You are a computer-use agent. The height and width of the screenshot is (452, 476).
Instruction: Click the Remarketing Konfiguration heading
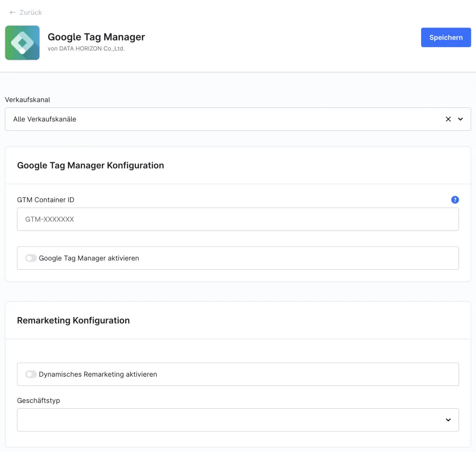(x=73, y=320)
